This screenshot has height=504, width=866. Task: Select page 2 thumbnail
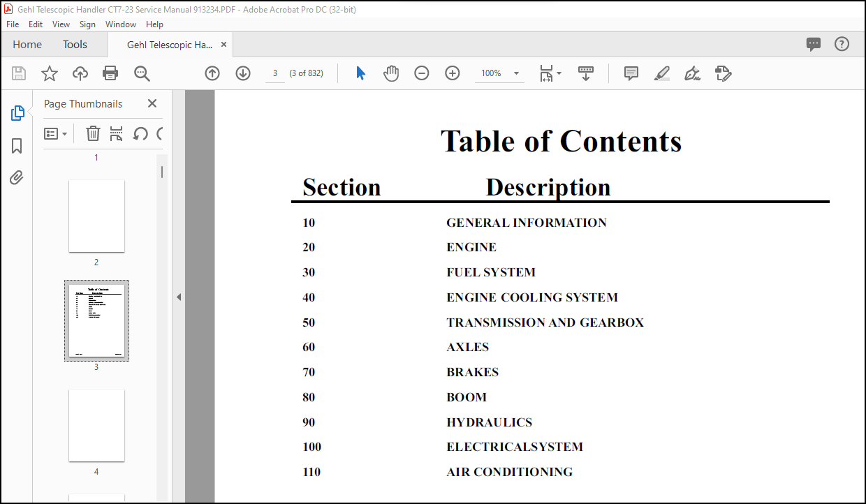pos(96,216)
